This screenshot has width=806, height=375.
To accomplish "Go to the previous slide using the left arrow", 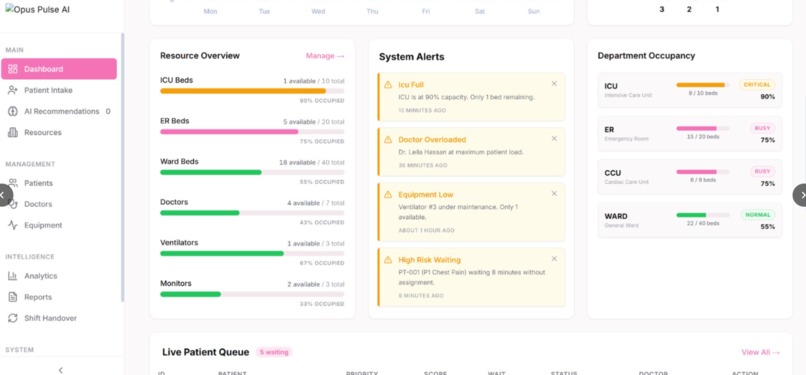I will click(x=4, y=195).
